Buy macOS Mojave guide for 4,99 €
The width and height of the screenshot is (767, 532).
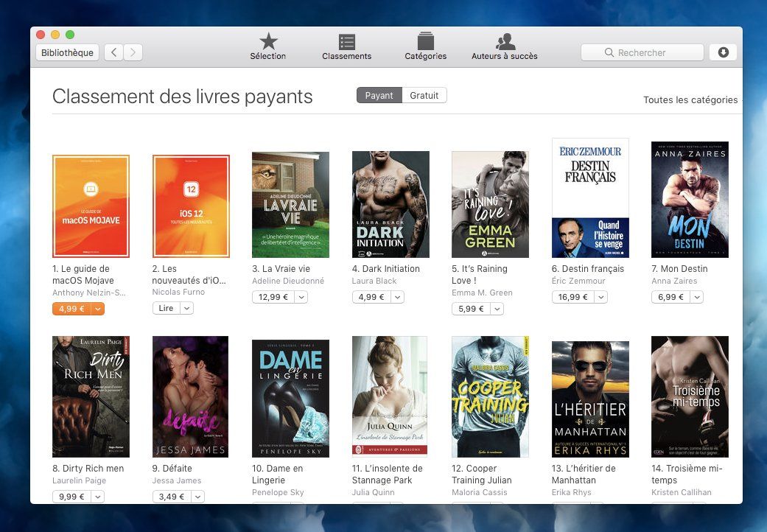click(x=71, y=309)
